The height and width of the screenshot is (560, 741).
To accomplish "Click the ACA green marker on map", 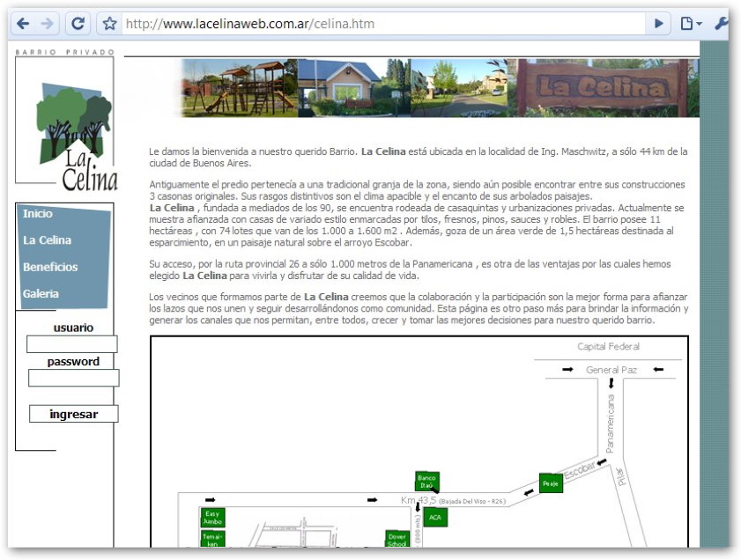I will point(435,518).
